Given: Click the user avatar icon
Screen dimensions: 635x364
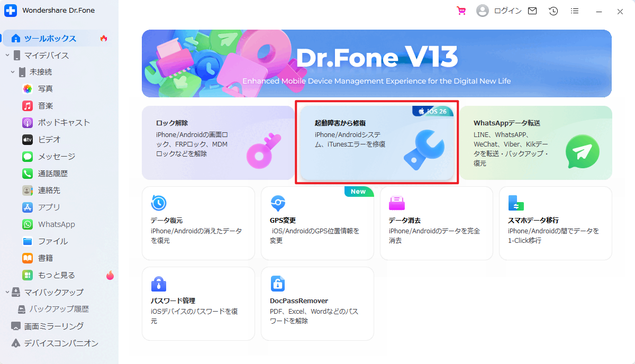Looking at the screenshot, I should coord(483,11).
